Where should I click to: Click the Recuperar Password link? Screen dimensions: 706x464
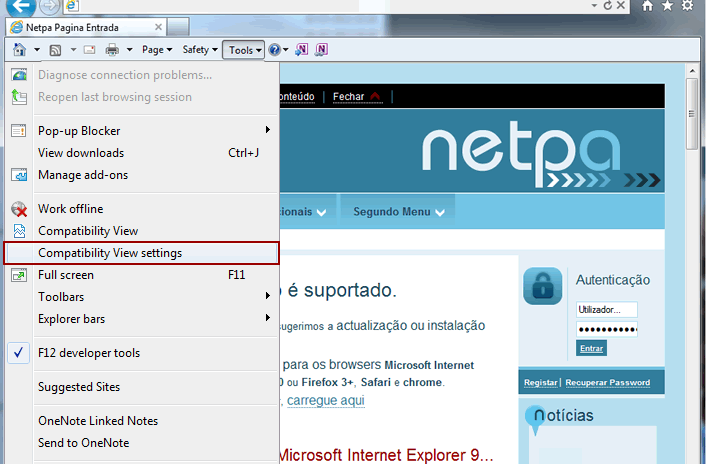pos(608,383)
